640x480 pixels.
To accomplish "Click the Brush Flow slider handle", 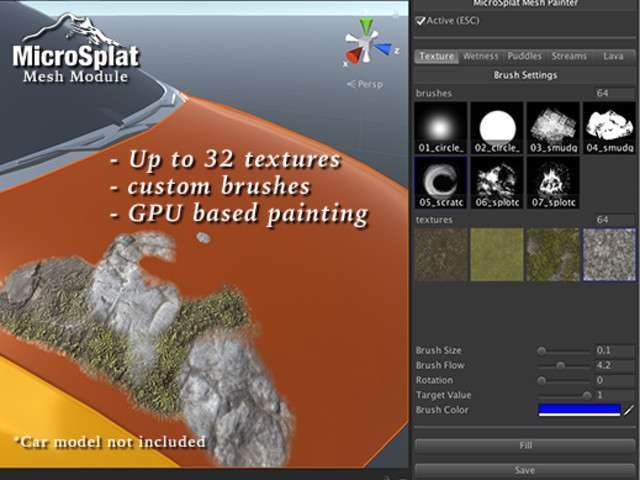I will tap(561, 365).
